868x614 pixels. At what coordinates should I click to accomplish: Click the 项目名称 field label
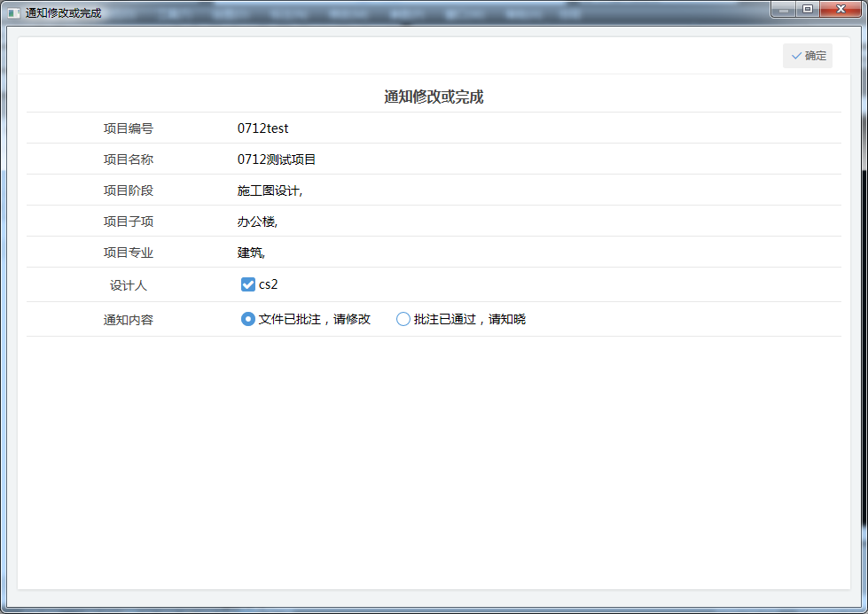coord(129,159)
